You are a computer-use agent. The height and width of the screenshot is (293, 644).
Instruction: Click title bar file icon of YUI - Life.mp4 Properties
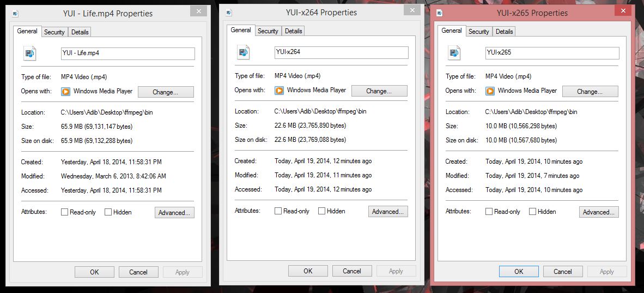16,14
